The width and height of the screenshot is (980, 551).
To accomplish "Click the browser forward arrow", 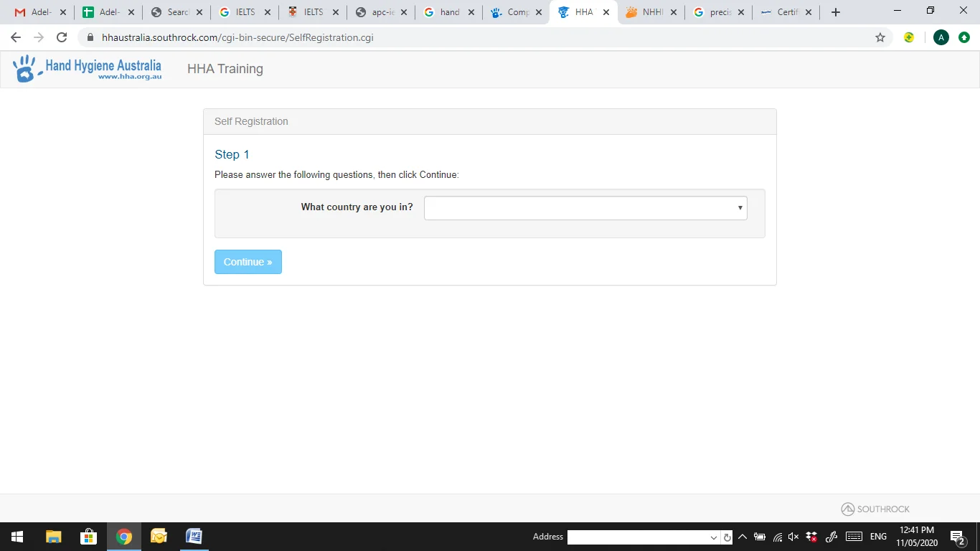I will (39, 37).
